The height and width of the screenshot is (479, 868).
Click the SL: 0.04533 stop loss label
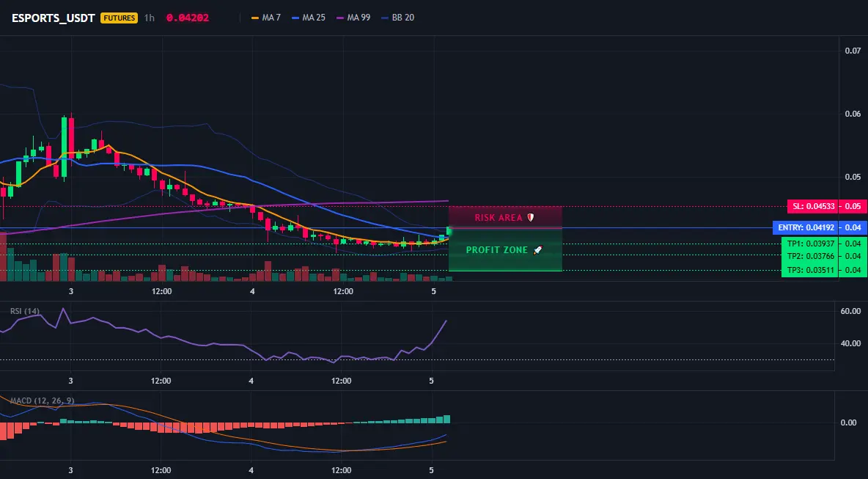click(x=812, y=207)
